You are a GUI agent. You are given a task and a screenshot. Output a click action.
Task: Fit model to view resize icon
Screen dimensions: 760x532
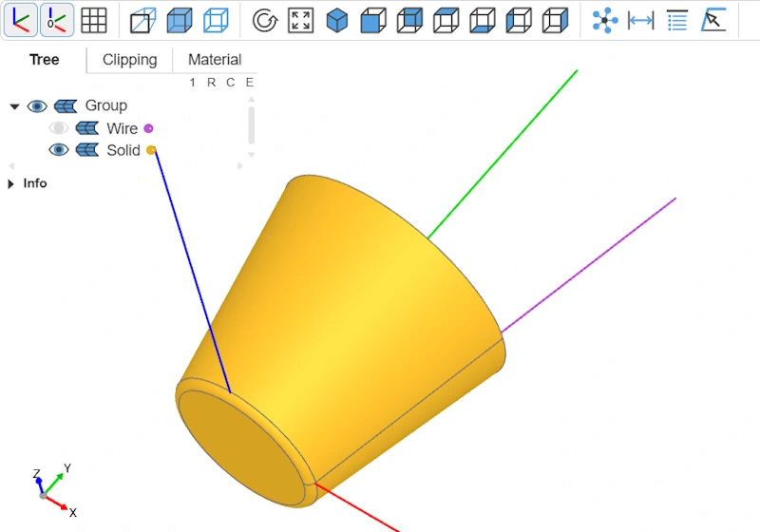coord(300,20)
